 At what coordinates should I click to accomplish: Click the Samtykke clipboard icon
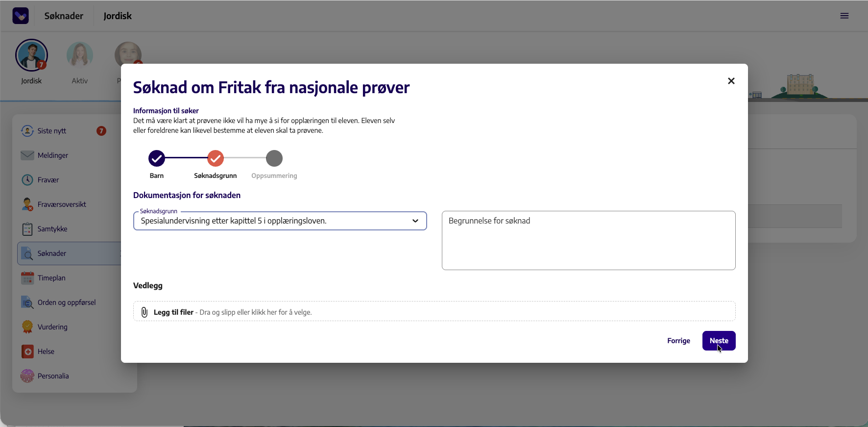[27, 229]
